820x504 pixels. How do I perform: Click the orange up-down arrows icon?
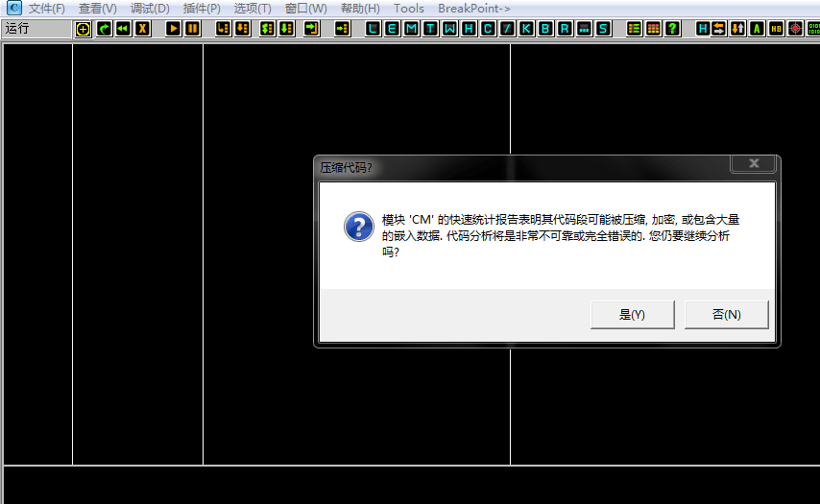[x=737, y=29]
